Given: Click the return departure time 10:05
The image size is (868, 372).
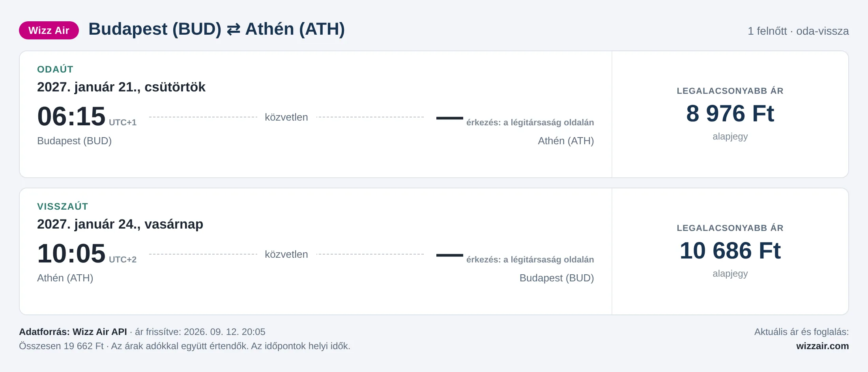Looking at the screenshot, I should (x=71, y=254).
